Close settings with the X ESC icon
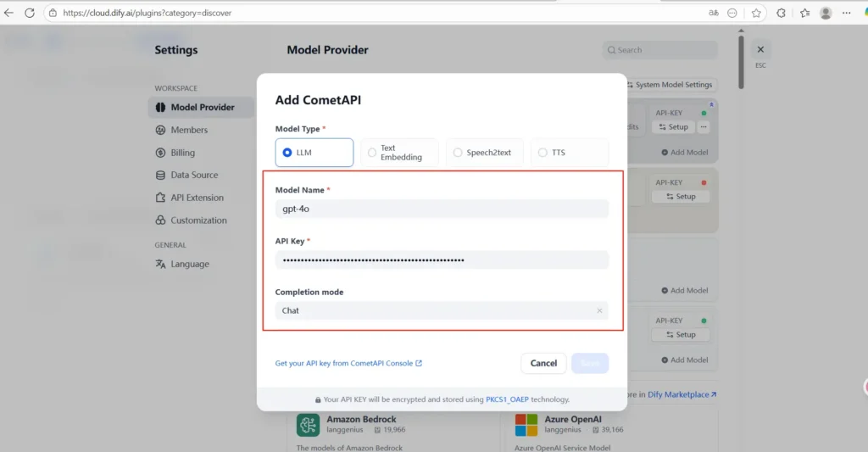Image resolution: width=868 pixels, height=452 pixels. pos(760,50)
